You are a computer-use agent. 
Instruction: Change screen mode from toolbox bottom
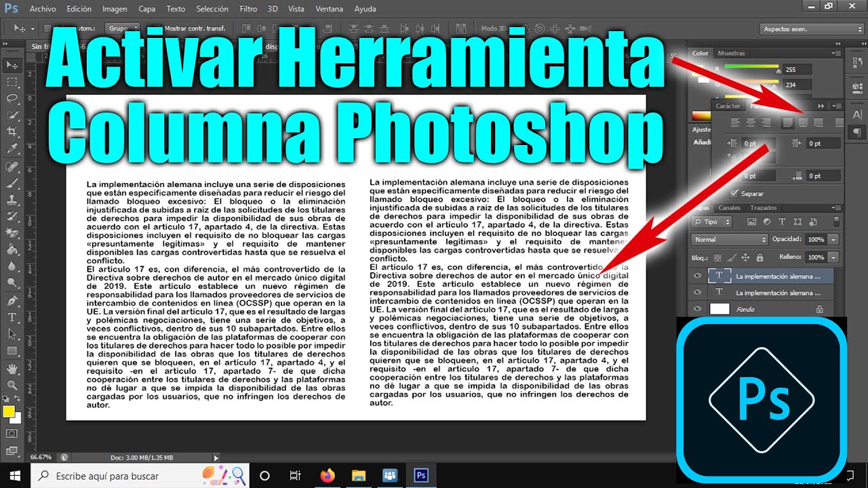[x=12, y=451]
